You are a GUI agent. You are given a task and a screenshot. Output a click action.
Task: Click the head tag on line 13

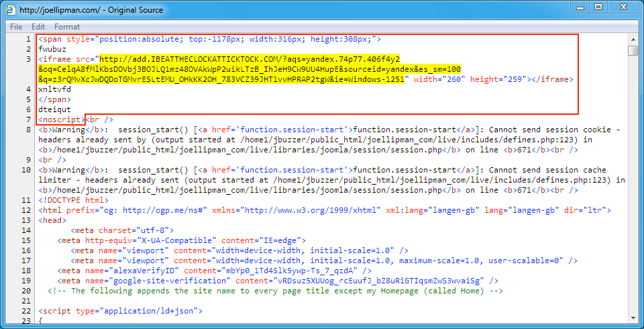coord(52,220)
